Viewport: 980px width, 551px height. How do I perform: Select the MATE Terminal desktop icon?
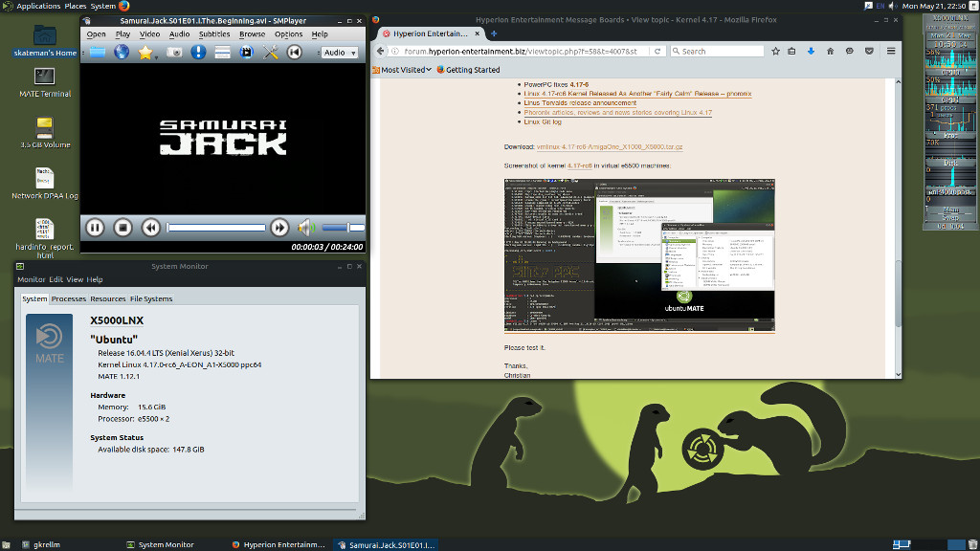(45, 83)
